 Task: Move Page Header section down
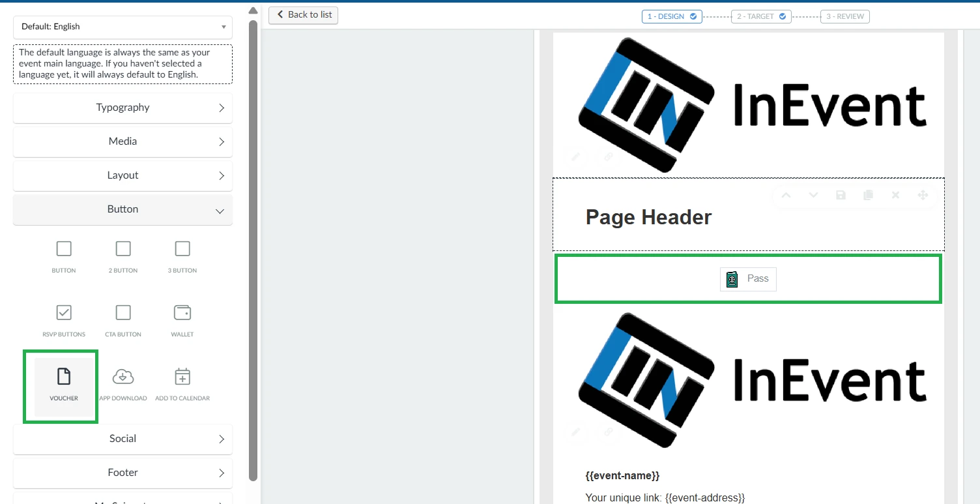coord(813,195)
